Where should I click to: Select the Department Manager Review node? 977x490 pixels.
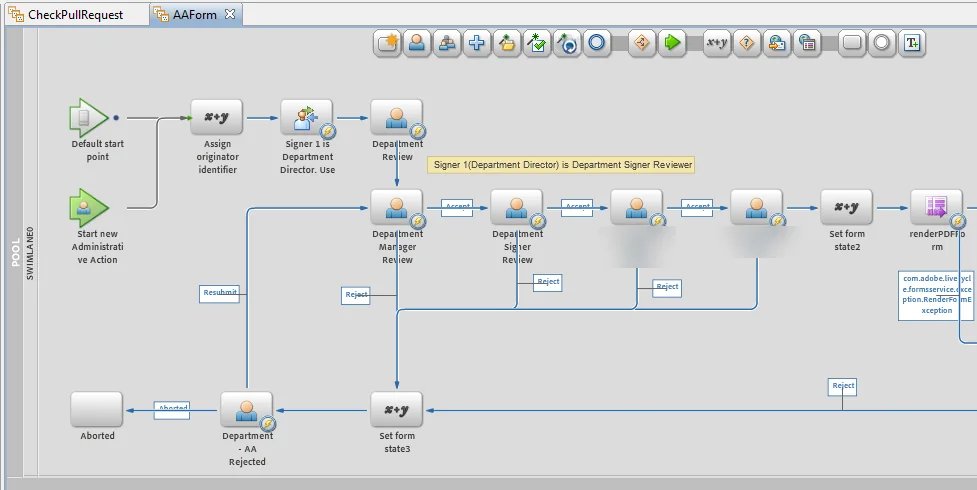[397, 208]
